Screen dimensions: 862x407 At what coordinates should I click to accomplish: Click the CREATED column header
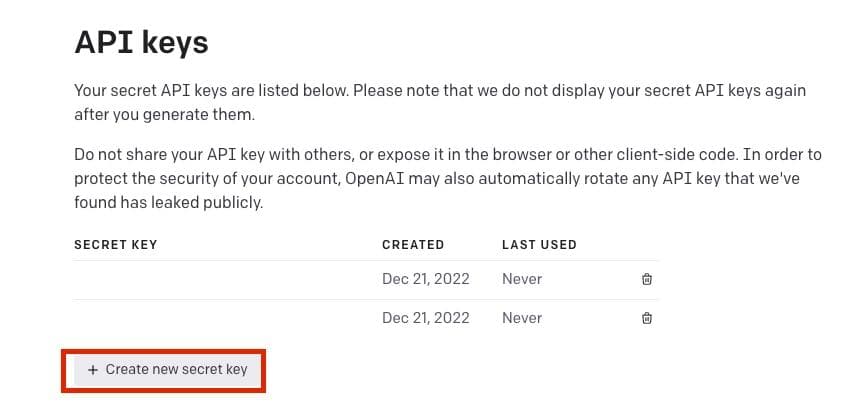click(x=413, y=244)
